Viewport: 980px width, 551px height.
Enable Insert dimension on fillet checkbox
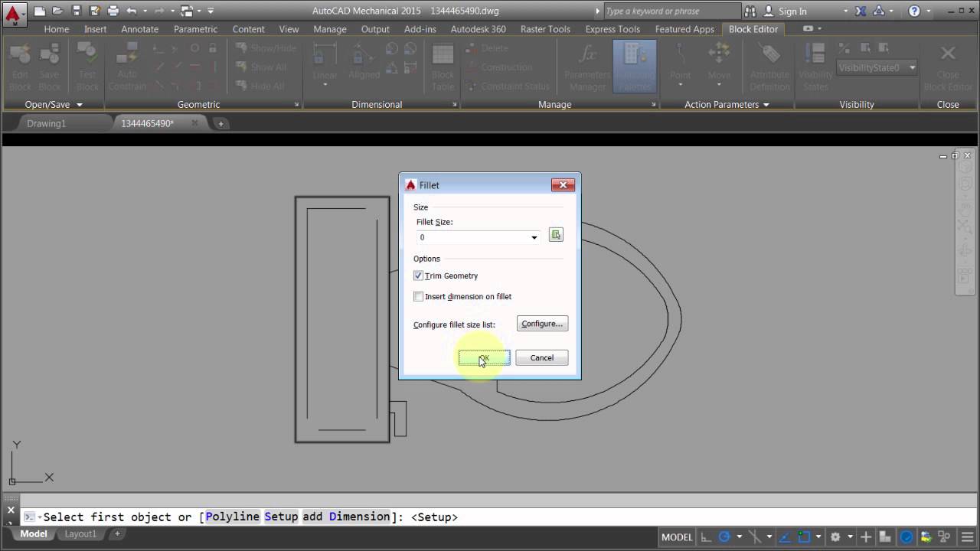point(419,296)
